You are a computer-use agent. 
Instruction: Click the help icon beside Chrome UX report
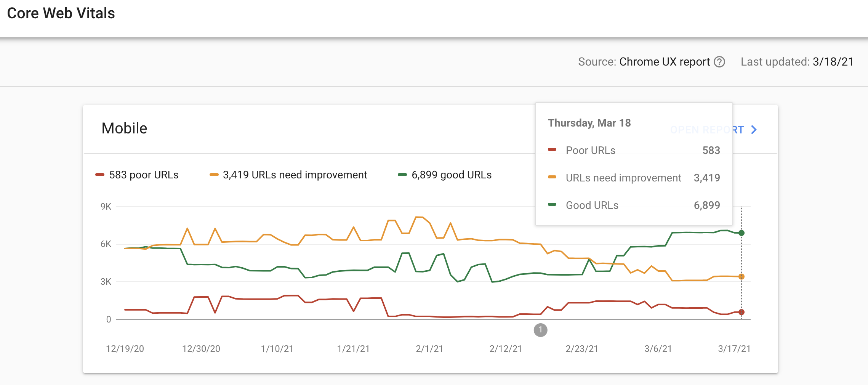click(719, 62)
